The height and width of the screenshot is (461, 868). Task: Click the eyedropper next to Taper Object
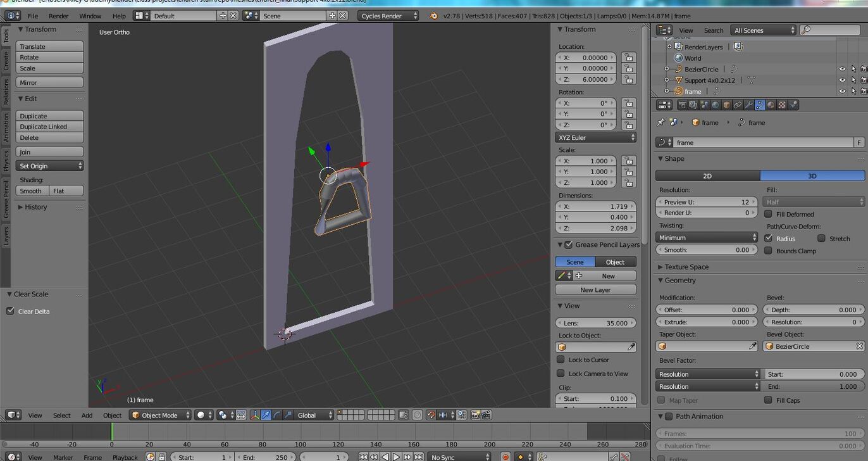point(752,346)
